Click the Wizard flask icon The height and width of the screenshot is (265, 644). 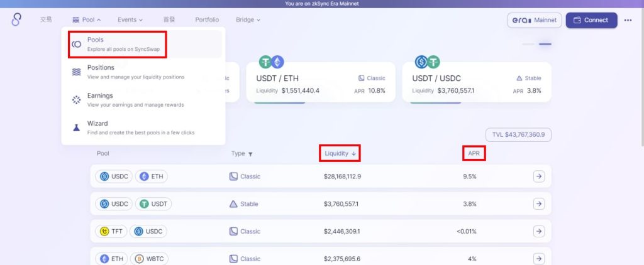77,127
